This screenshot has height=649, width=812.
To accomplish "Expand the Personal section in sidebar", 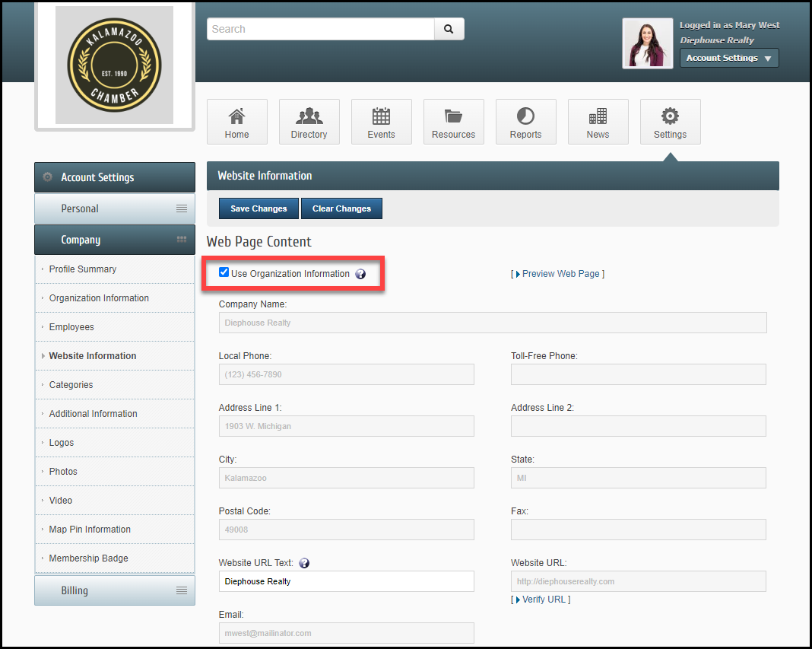I will (x=114, y=208).
